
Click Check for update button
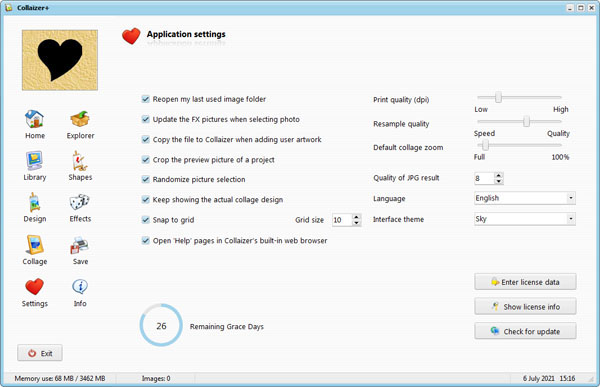(525, 331)
